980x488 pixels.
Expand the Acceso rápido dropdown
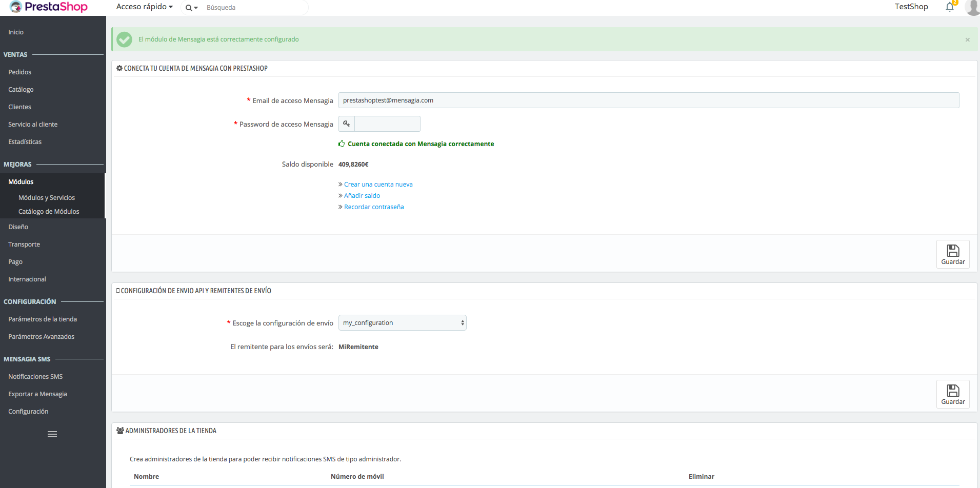tap(144, 7)
